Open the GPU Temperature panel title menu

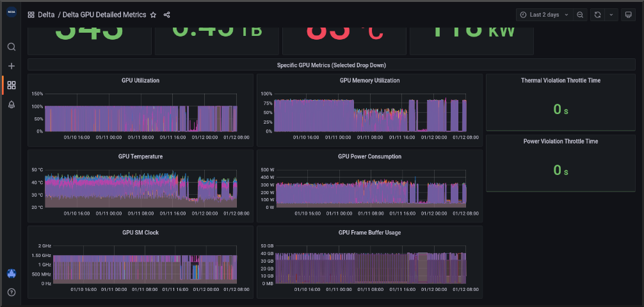coord(140,156)
